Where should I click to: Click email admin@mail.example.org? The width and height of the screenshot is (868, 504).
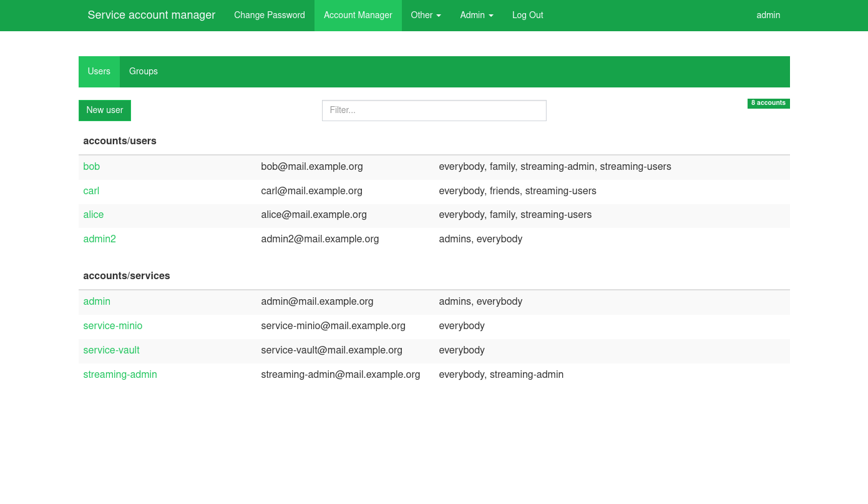click(317, 302)
